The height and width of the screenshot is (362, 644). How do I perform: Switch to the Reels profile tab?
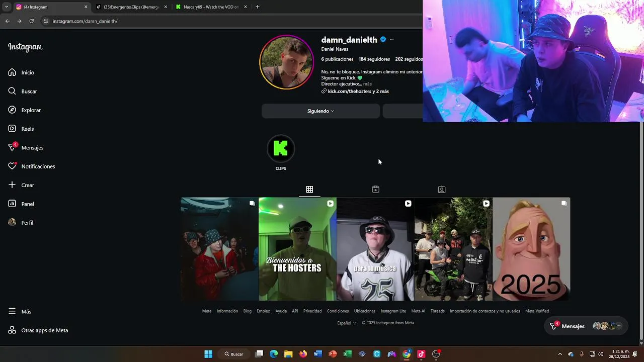[x=375, y=190]
